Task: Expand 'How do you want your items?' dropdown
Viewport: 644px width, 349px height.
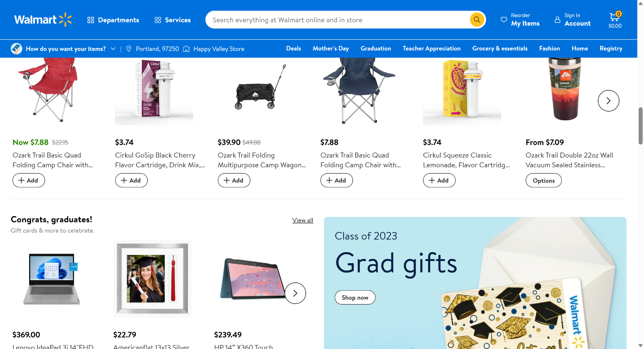Action: click(113, 49)
